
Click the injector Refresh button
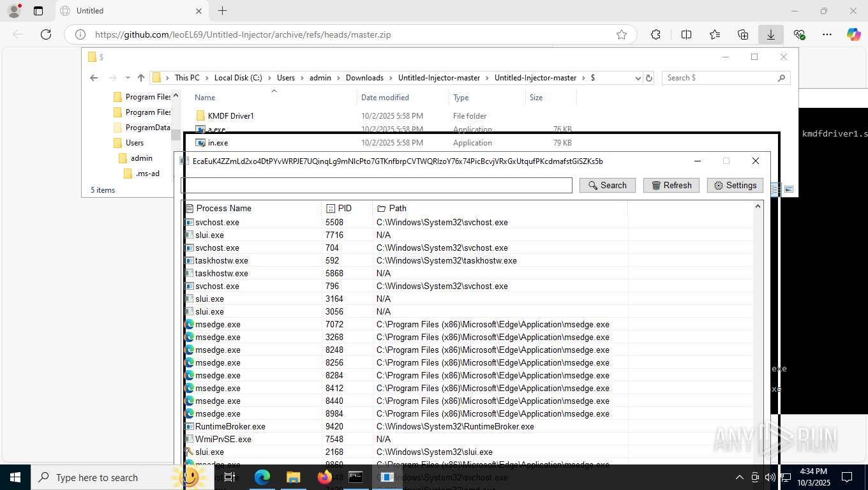[x=671, y=185]
